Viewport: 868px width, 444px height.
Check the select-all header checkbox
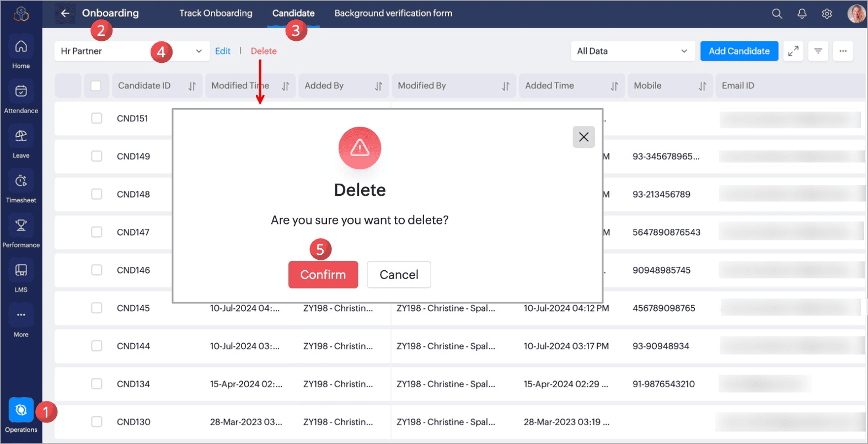point(96,86)
